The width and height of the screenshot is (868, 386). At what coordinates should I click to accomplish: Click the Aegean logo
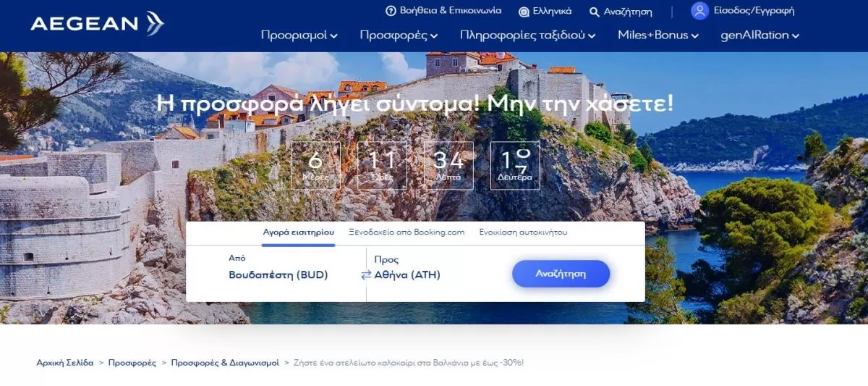(x=97, y=24)
